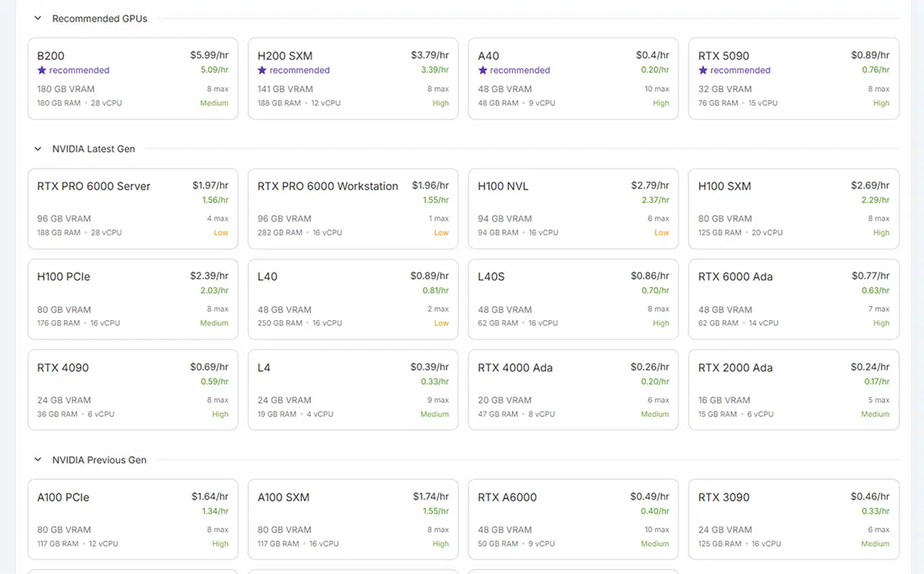Click the star icon on B200 card
The image size is (924, 574).
click(42, 70)
